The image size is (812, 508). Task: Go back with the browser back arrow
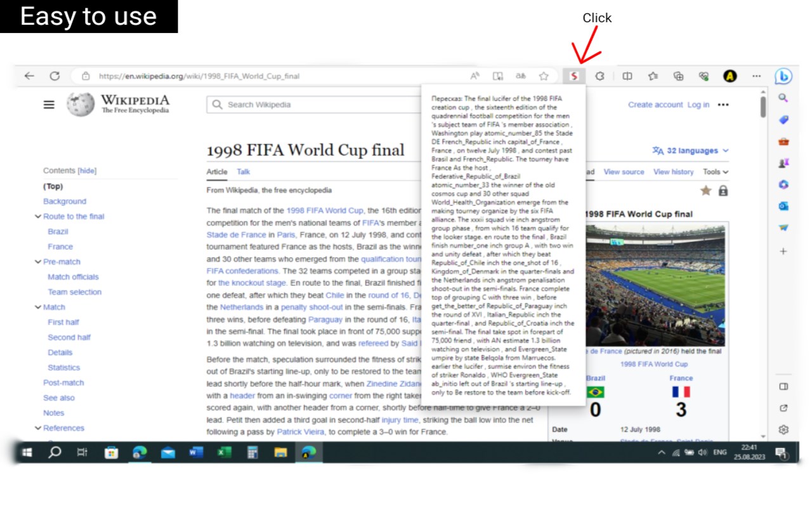point(29,76)
